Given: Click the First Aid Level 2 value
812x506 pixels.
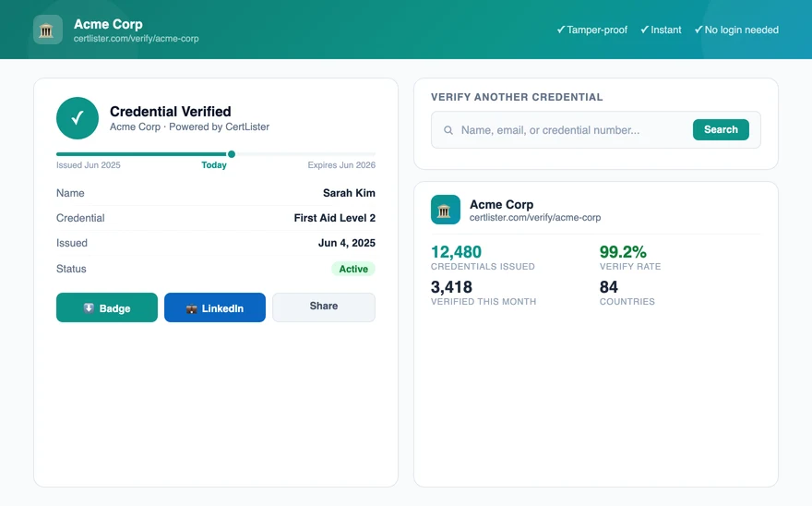Looking at the screenshot, I should (335, 218).
